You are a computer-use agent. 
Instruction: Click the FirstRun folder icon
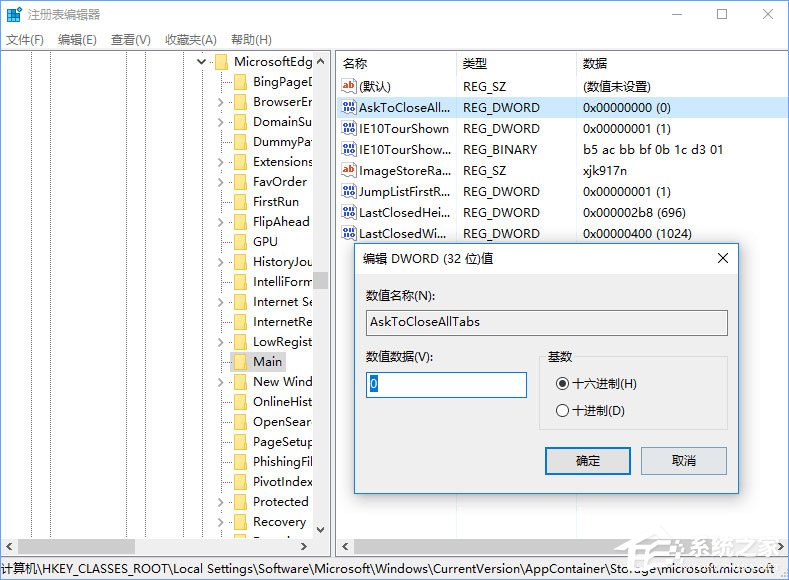241,202
